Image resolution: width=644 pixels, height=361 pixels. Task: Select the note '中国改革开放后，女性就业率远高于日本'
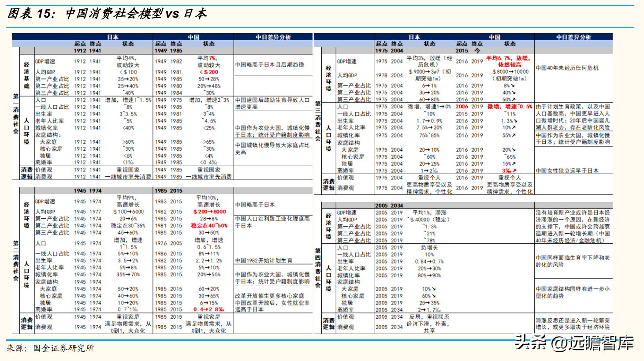point(272,306)
